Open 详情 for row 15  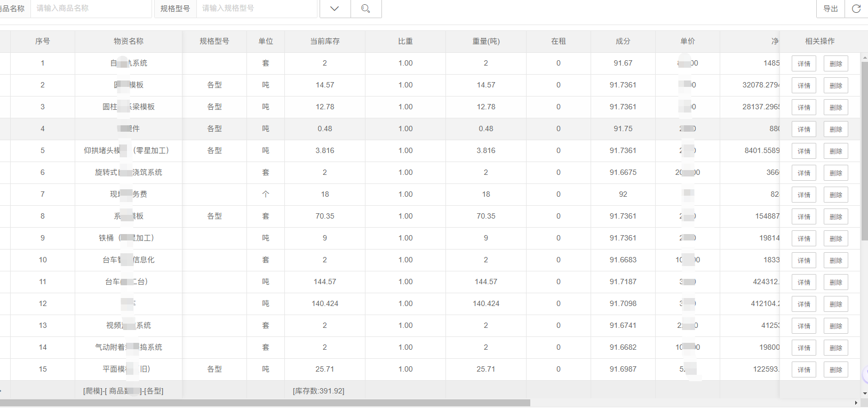click(x=803, y=370)
